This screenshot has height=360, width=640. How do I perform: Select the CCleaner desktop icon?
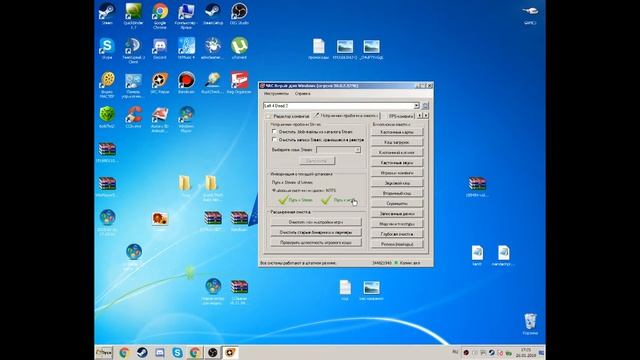[x=133, y=117]
